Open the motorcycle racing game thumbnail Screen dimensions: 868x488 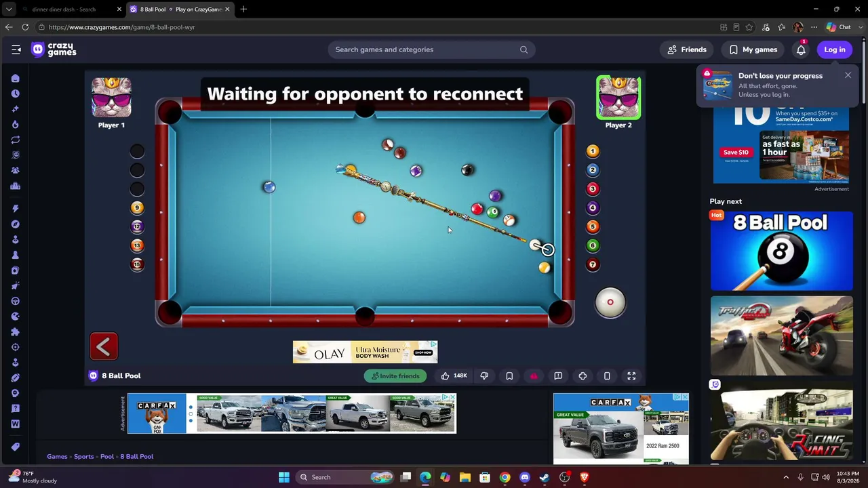click(x=781, y=335)
